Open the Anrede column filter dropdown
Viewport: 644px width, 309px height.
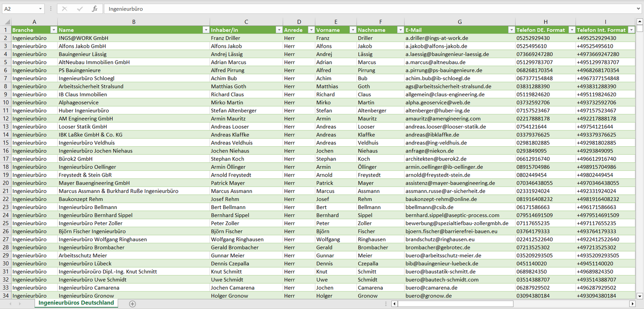click(x=310, y=30)
